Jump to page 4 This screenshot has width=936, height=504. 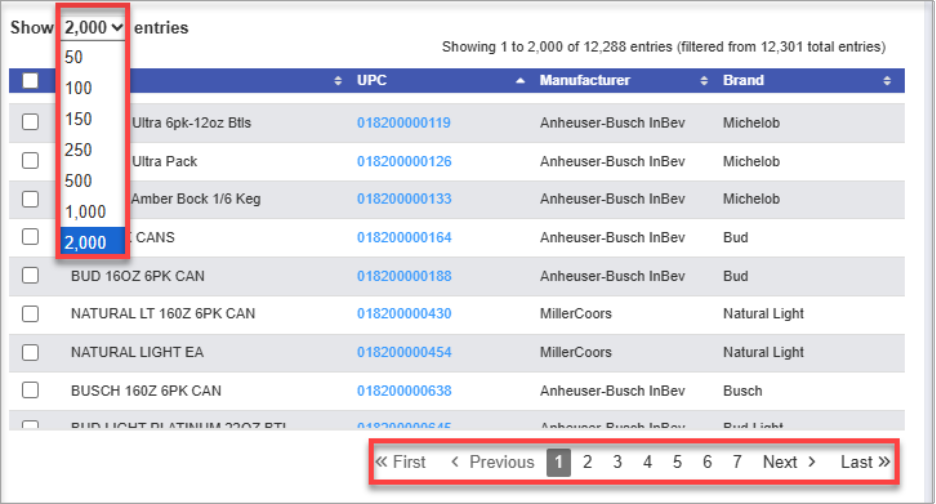tap(647, 462)
